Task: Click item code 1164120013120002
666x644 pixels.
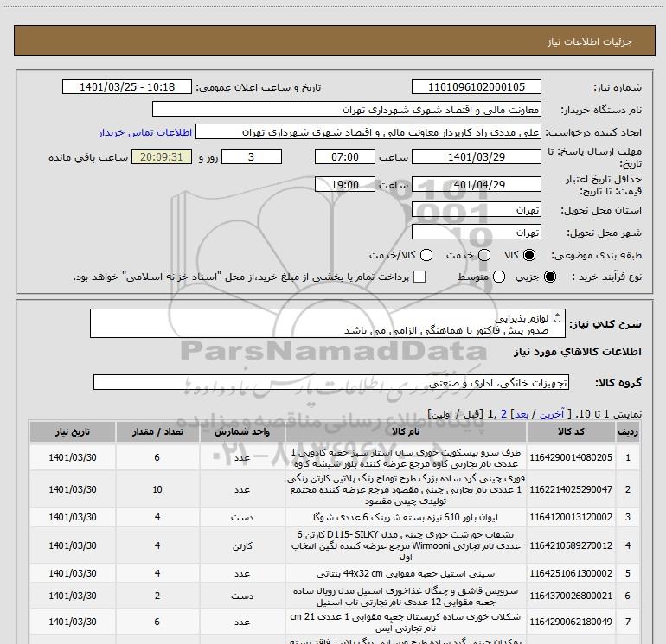Action: coord(571,517)
